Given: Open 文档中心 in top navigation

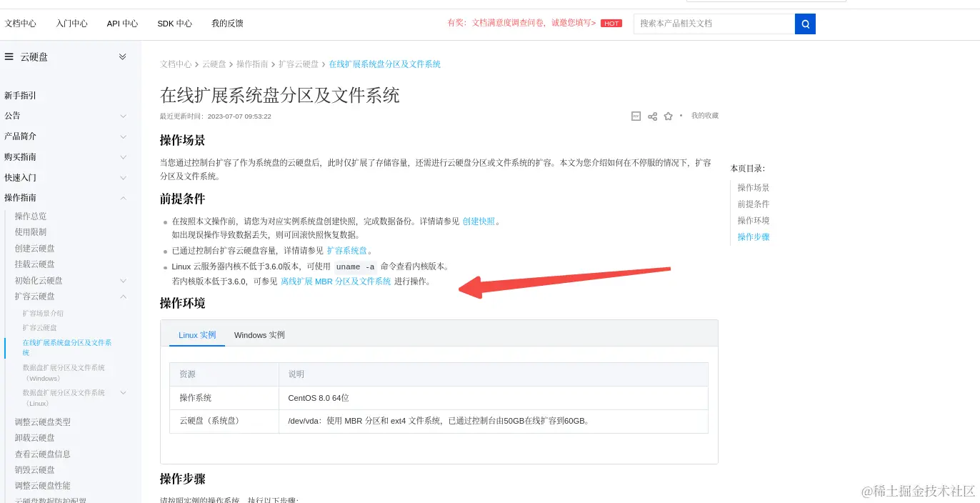Looking at the screenshot, I should point(21,24).
